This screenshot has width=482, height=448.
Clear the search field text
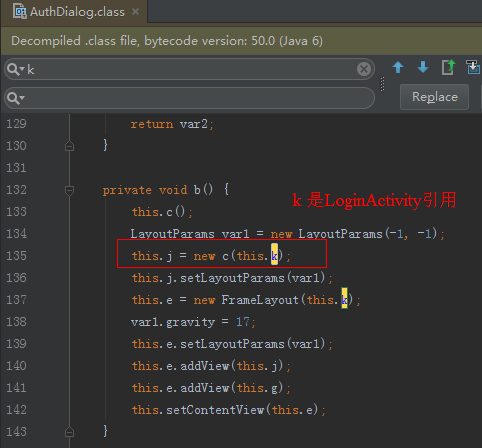click(364, 69)
